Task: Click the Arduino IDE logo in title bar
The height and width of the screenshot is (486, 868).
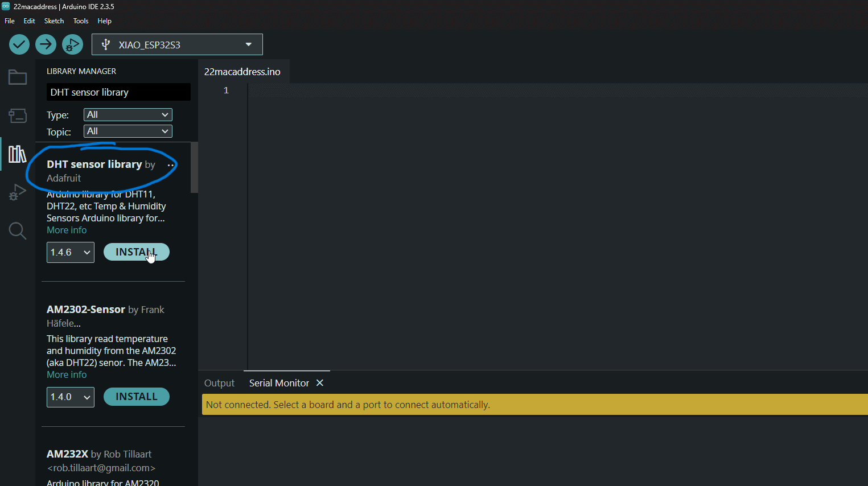Action: 6,6
